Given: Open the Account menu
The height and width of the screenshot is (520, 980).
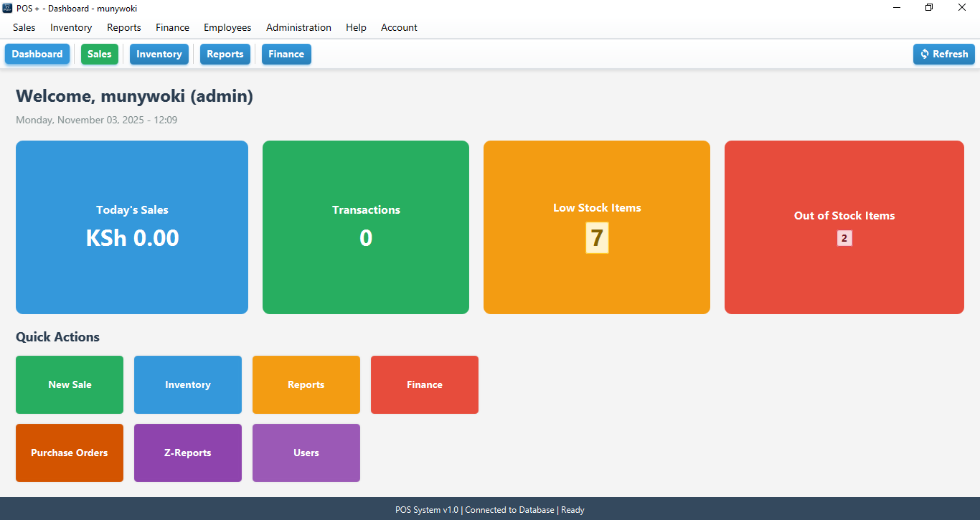Looking at the screenshot, I should 399,27.
